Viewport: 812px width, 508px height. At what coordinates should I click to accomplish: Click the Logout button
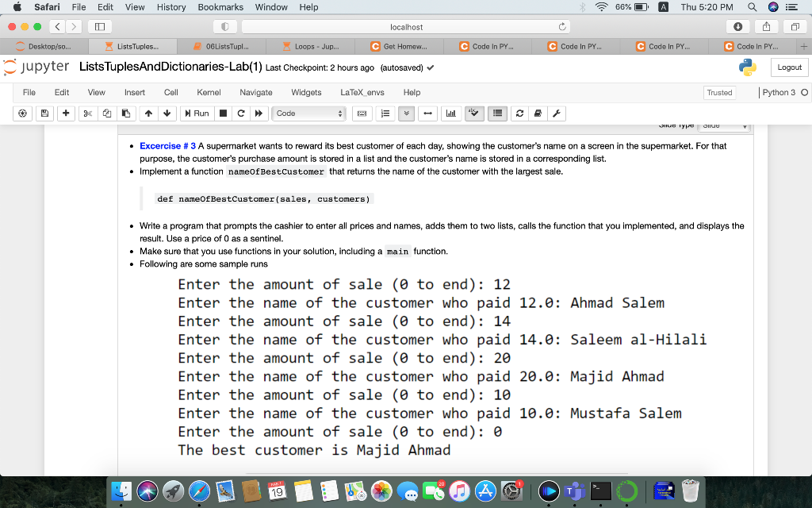pos(789,67)
